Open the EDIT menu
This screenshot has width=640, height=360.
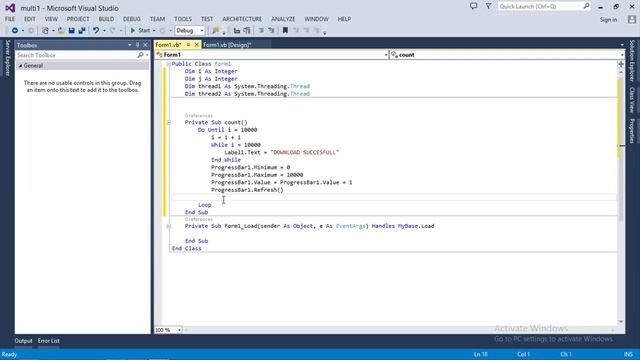tap(30, 19)
